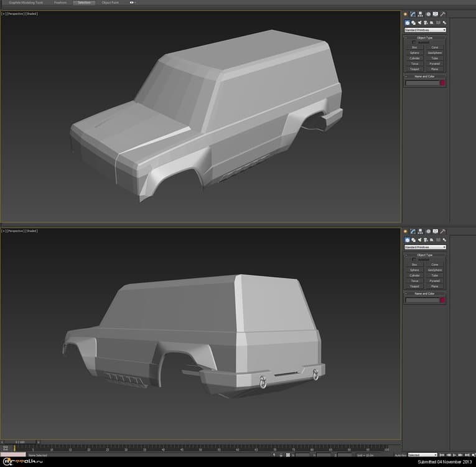
Task: Select Lights category icon in lower command panel
Action: (x=420, y=240)
